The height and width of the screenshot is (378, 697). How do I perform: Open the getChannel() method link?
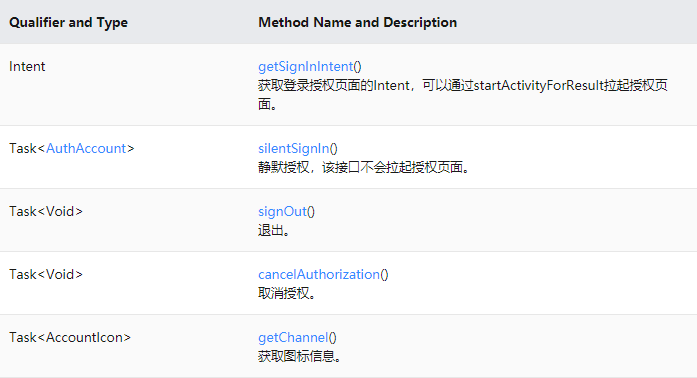297,338
